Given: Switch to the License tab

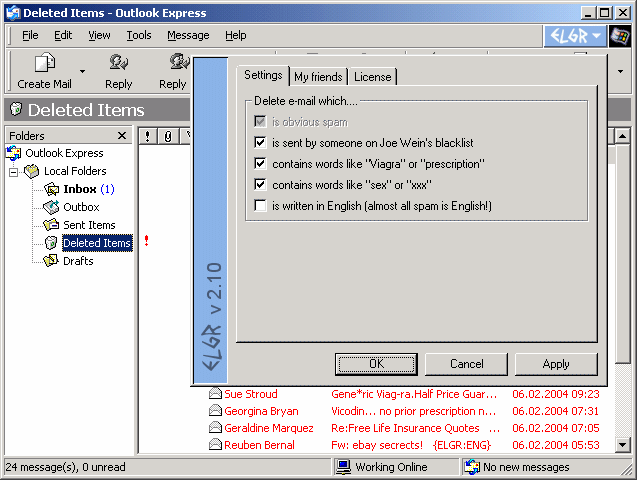Looking at the screenshot, I should pyautogui.click(x=373, y=77).
